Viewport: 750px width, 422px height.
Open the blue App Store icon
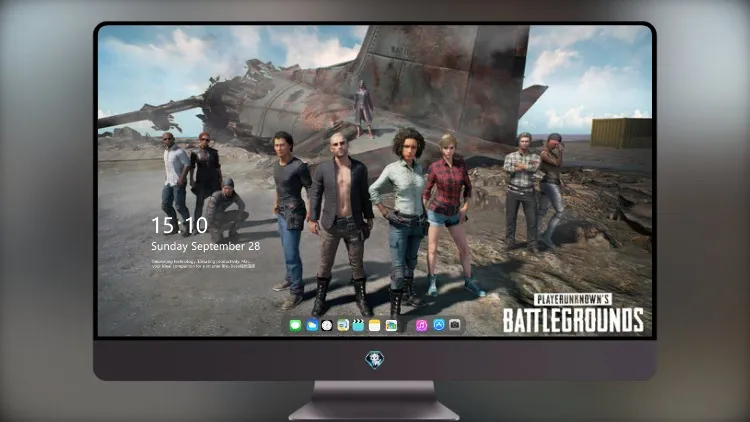pyautogui.click(x=439, y=325)
